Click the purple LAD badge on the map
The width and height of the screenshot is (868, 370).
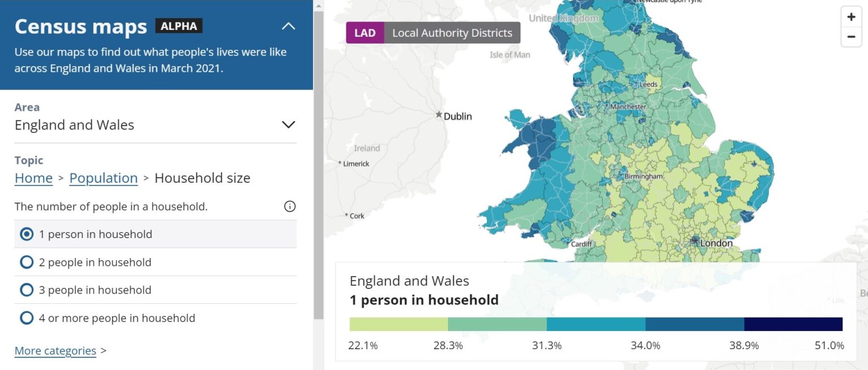pyautogui.click(x=364, y=33)
